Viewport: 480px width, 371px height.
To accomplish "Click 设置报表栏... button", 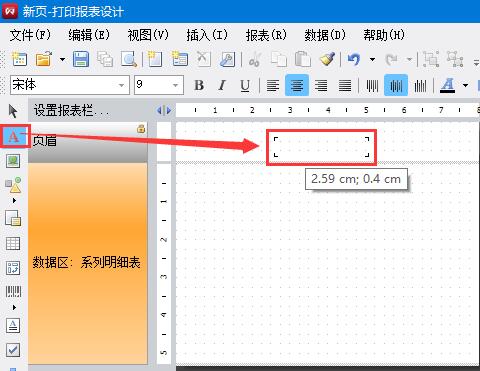I will [71, 110].
